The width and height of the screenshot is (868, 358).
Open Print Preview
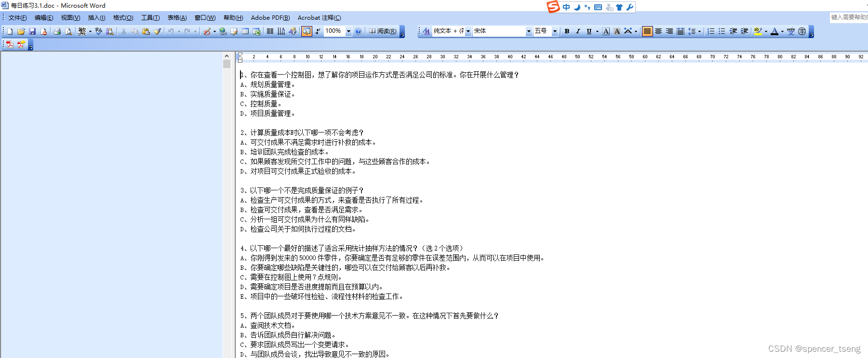(x=68, y=31)
